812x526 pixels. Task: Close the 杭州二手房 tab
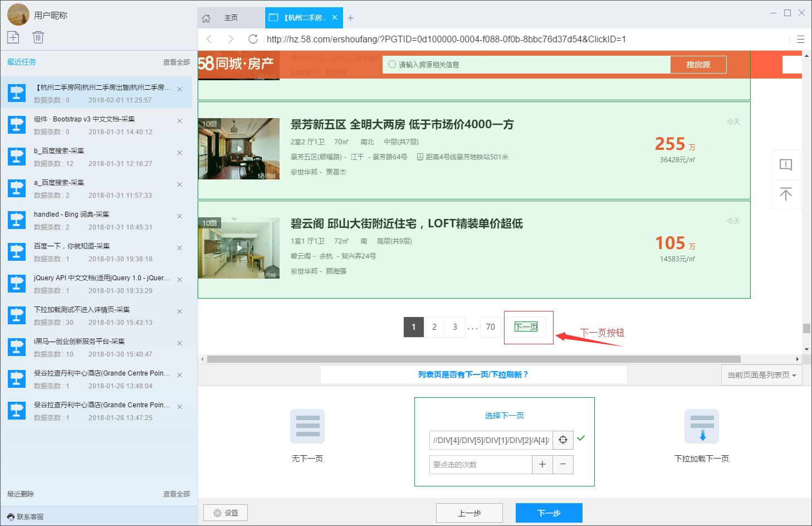tap(334, 17)
